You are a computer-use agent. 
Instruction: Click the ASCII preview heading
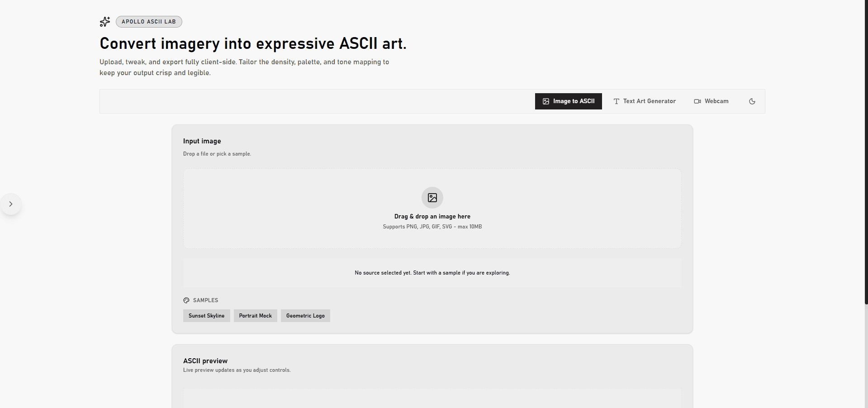[205, 361]
